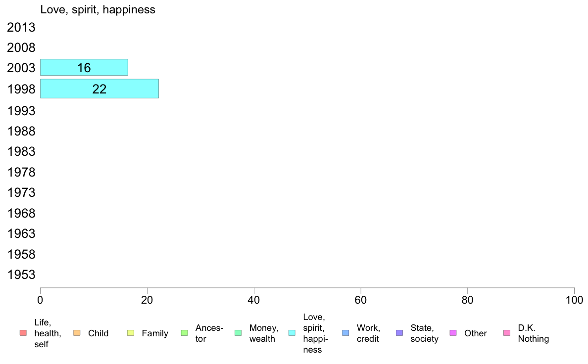Click the 1953 year label
588x364 pixels.
(21, 275)
